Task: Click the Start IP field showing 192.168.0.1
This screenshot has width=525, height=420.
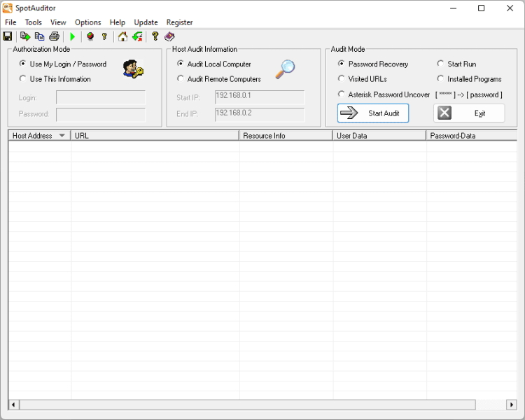Action: (260, 97)
